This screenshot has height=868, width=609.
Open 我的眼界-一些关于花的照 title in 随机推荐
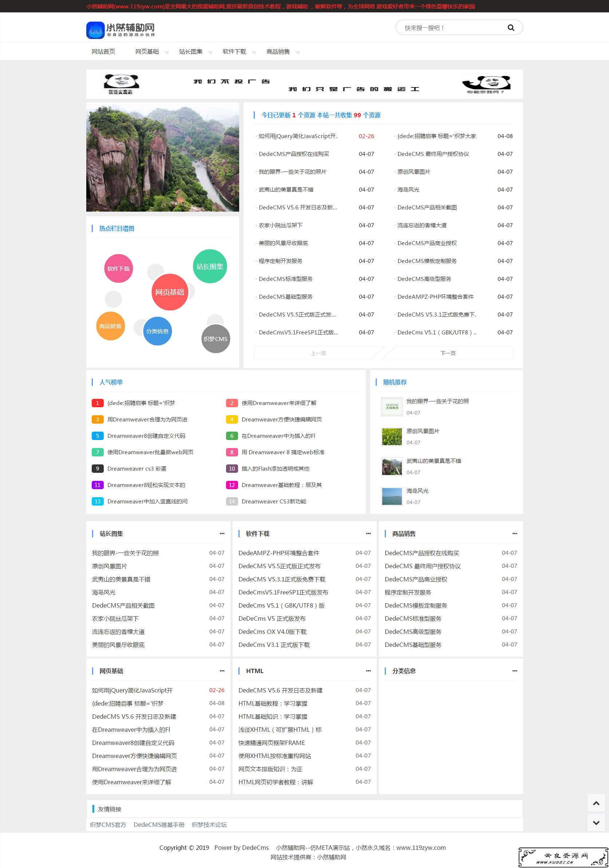coord(438,401)
